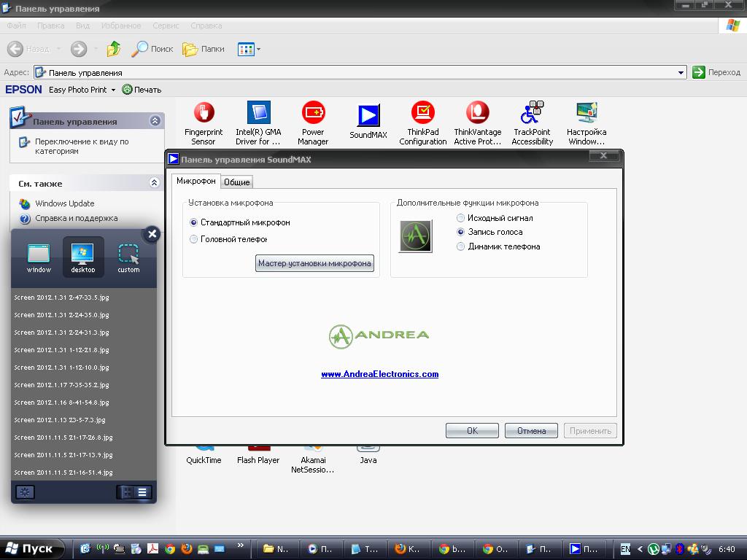Open the Power Manager icon
The height and width of the screenshot is (560, 747).
coord(313,122)
